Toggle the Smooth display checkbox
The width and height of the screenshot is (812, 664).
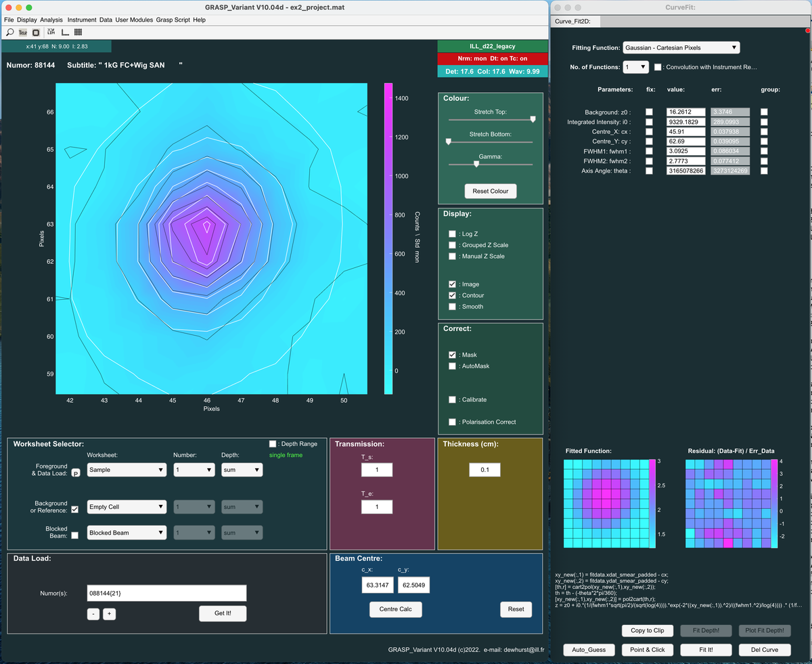[452, 307]
